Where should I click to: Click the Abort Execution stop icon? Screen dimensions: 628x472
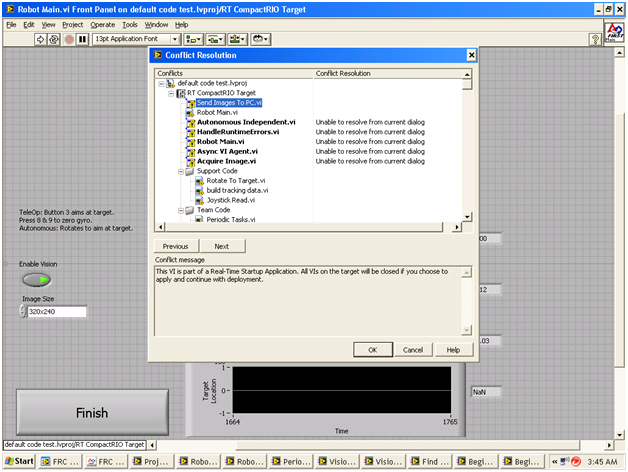(x=69, y=39)
